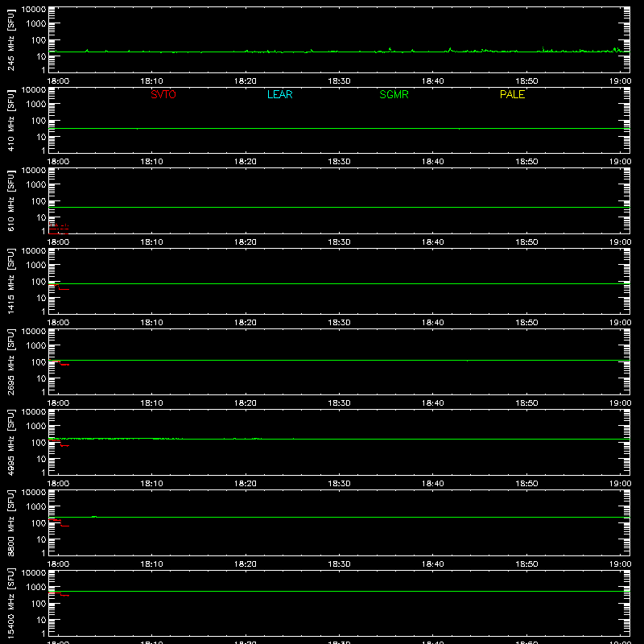Select 18:20 label under the 8800 MHz panel

[246, 564]
